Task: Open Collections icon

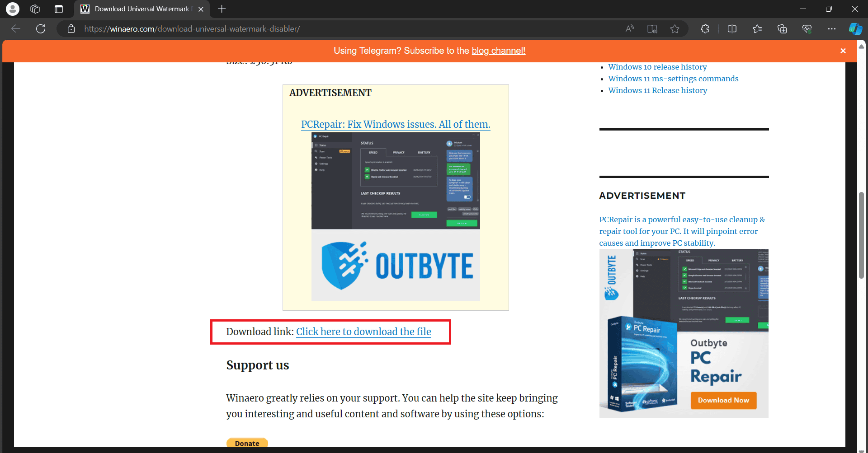Action: point(782,29)
